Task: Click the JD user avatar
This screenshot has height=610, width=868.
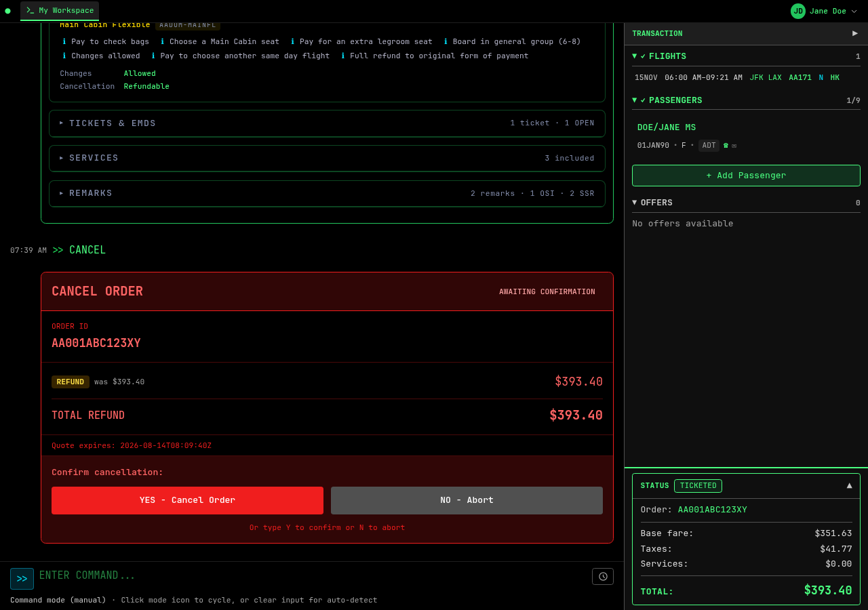Action: pyautogui.click(x=798, y=11)
